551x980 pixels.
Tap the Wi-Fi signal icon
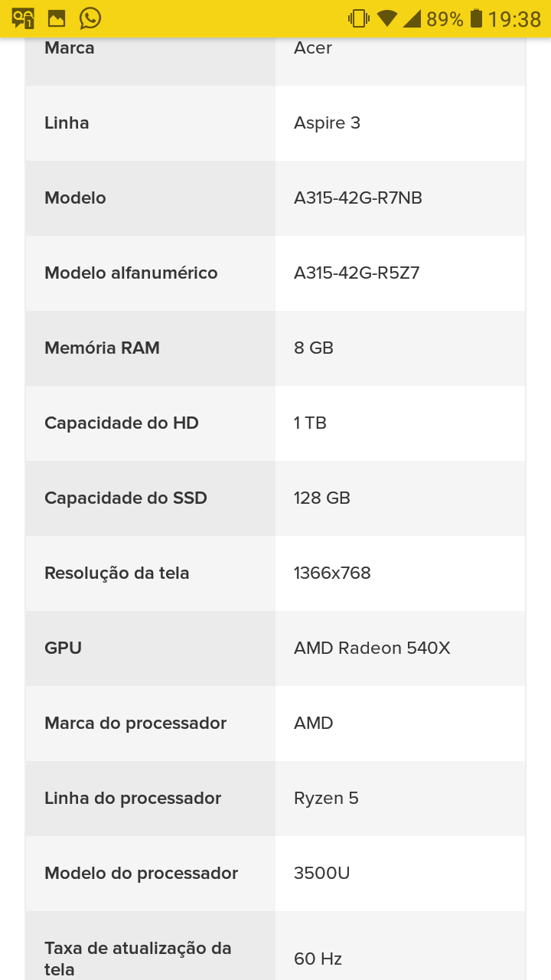[387, 18]
